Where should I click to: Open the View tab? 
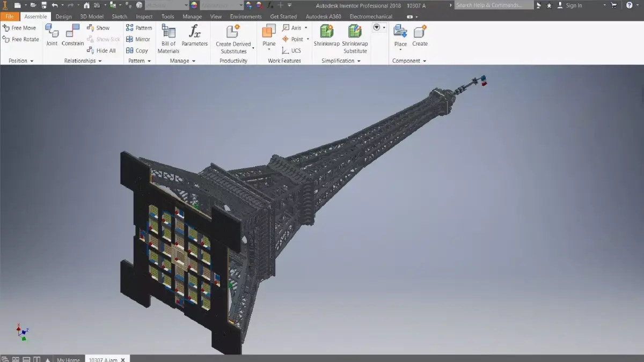216,17
